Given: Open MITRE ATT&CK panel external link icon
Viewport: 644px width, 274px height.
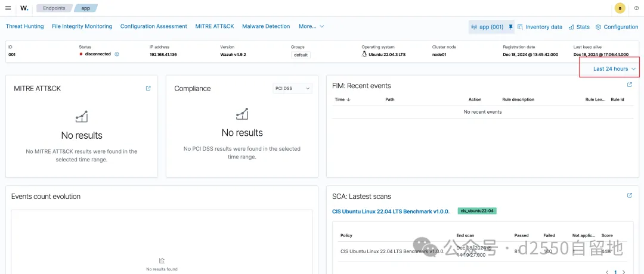Looking at the screenshot, I should click(x=148, y=88).
